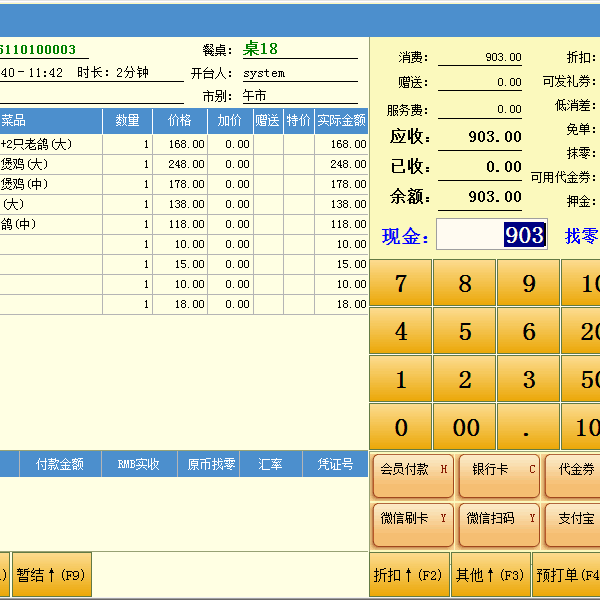Click 凭证号 column header

pos(336,464)
